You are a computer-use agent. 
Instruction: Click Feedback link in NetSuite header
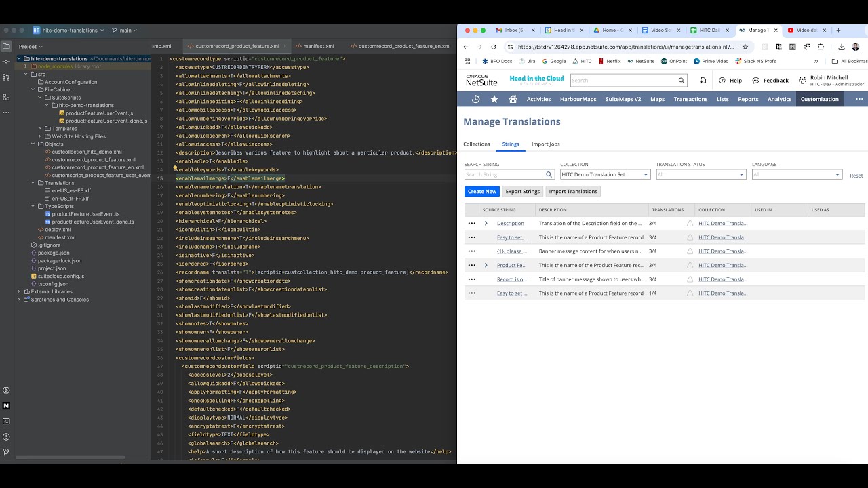[x=771, y=81]
